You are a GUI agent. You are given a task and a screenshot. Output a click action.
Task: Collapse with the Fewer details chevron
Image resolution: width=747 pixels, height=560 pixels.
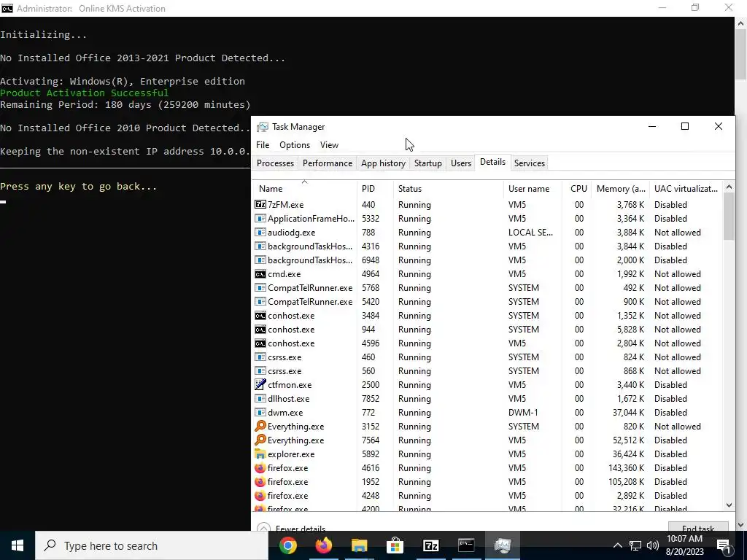[263, 528]
